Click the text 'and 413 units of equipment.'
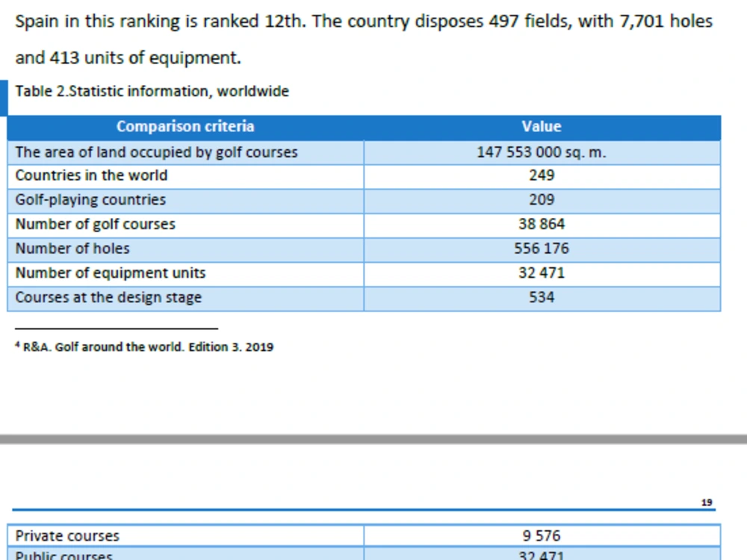 [x=128, y=58]
